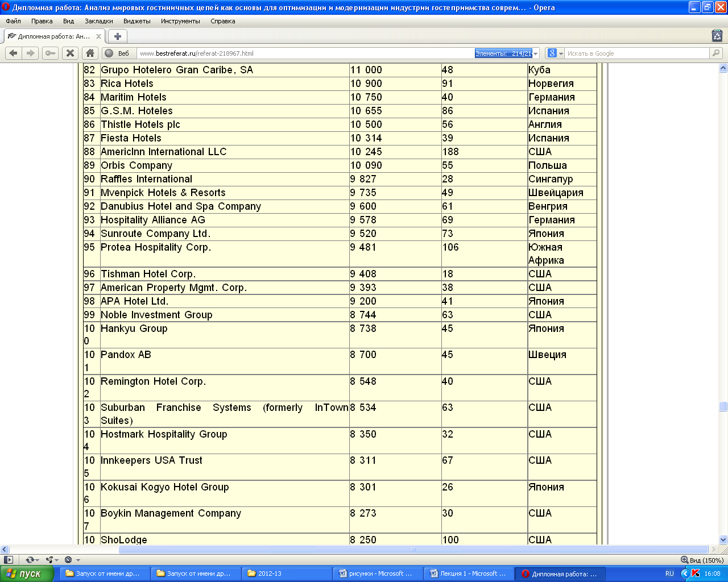Screen dimensions: 728x582
Task: Open Opera Turbo icon in status bar
Action: tap(68, 560)
